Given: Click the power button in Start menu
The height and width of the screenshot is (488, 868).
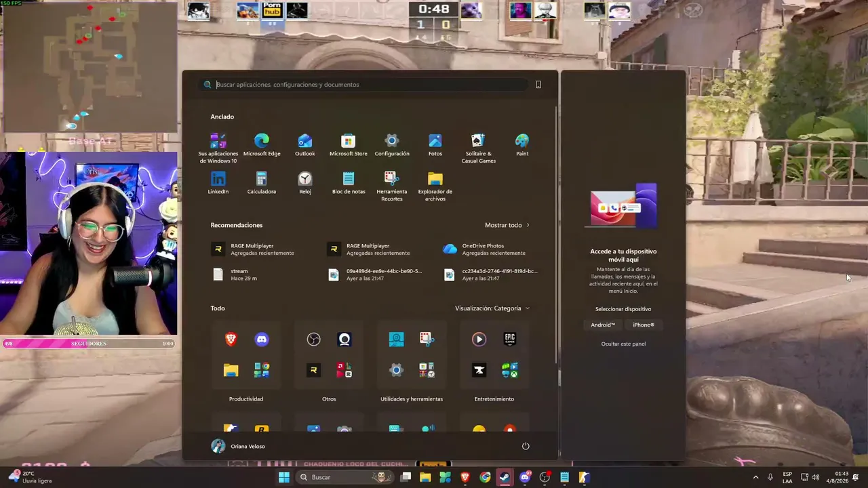Looking at the screenshot, I should tap(526, 446).
